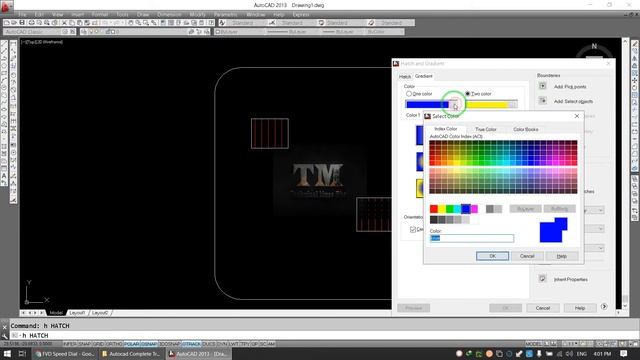Click the Add Pick points icon
The height and width of the screenshot is (360, 640).
(542, 86)
